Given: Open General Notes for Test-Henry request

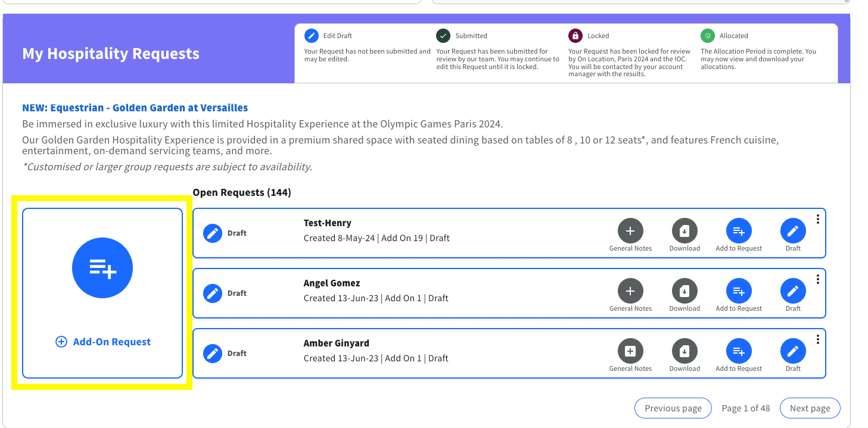Looking at the screenshot, I should [630, 231].
